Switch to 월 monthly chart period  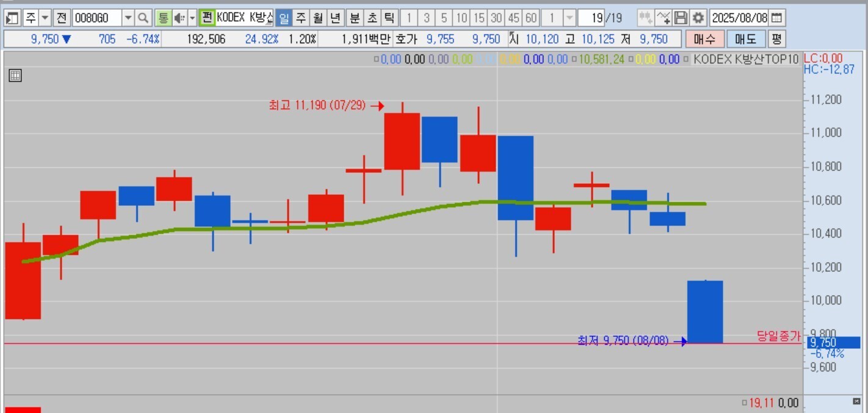(x=318, y=18)
